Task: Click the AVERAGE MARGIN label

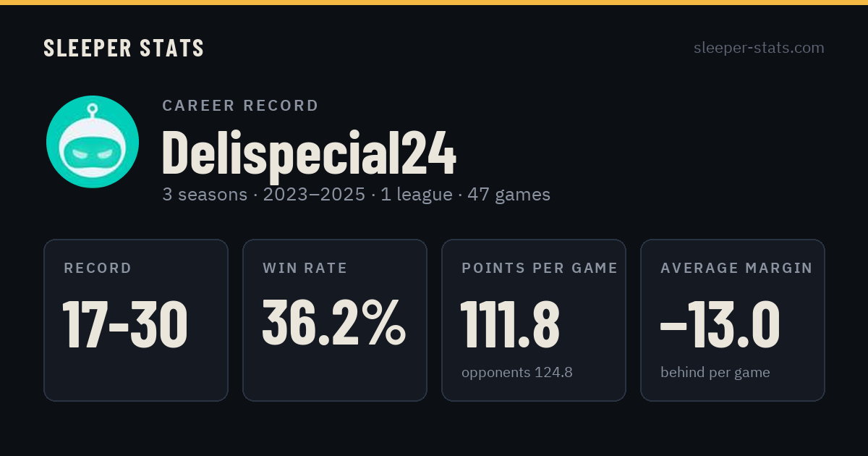Action: coord(736,269)
